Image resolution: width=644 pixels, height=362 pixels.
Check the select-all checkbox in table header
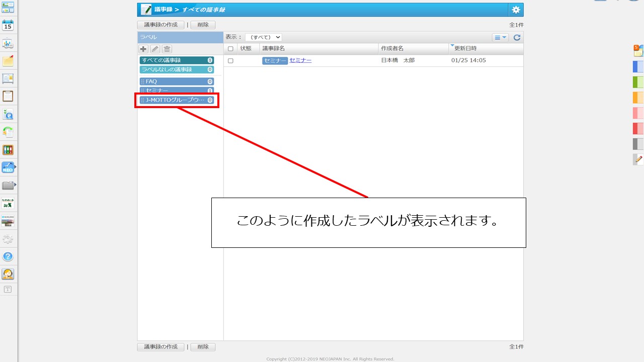(230, 49)
